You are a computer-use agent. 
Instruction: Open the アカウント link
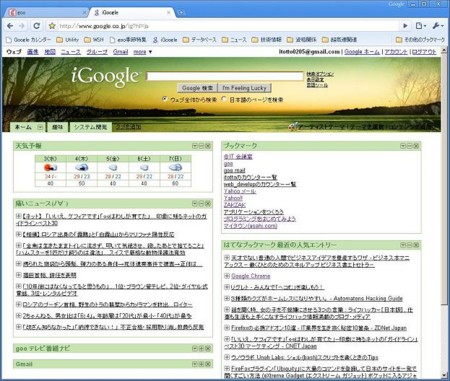396,52
